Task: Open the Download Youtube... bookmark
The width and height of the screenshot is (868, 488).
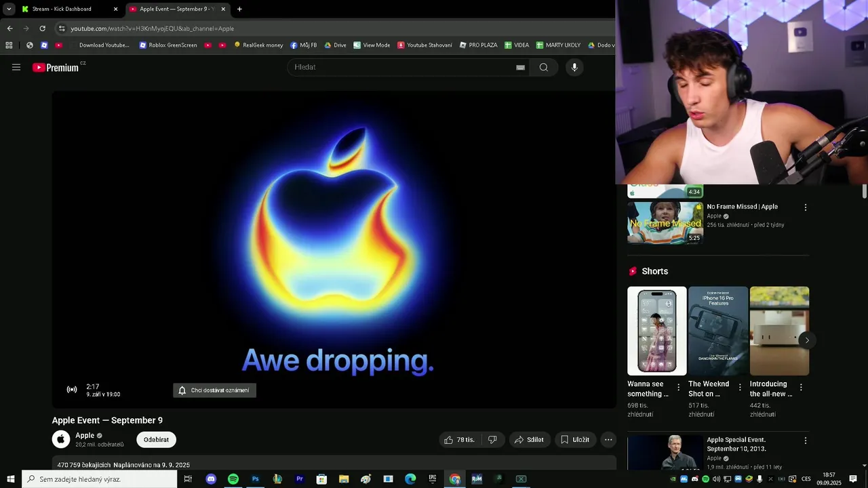Action: click(x=99, y=45)
